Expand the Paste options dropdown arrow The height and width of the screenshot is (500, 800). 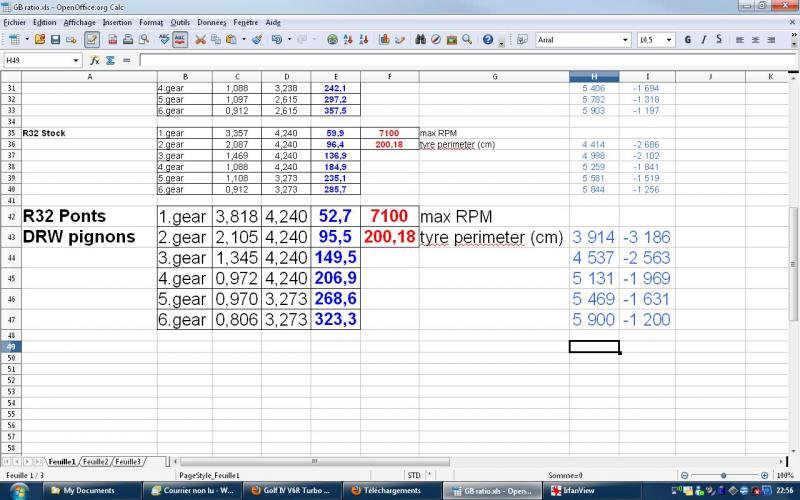pyautogui.click(x=244, y=39)
